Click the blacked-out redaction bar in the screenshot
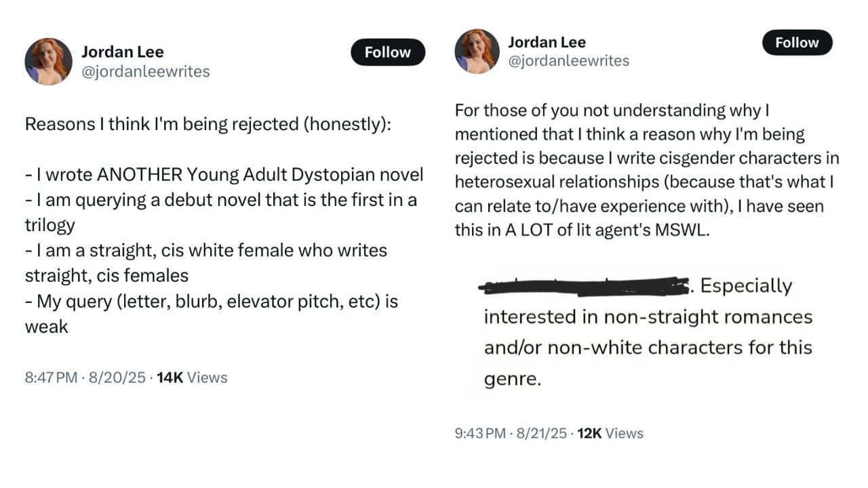This screenshot has width=868, height=488. (583, 287)
